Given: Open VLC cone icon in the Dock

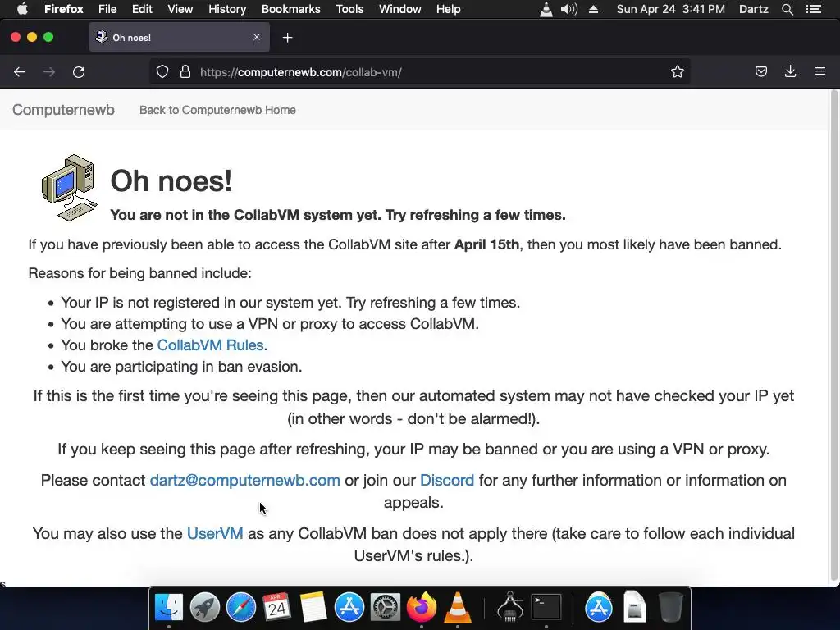Looking at the screenshot, I should click(458, 608).
